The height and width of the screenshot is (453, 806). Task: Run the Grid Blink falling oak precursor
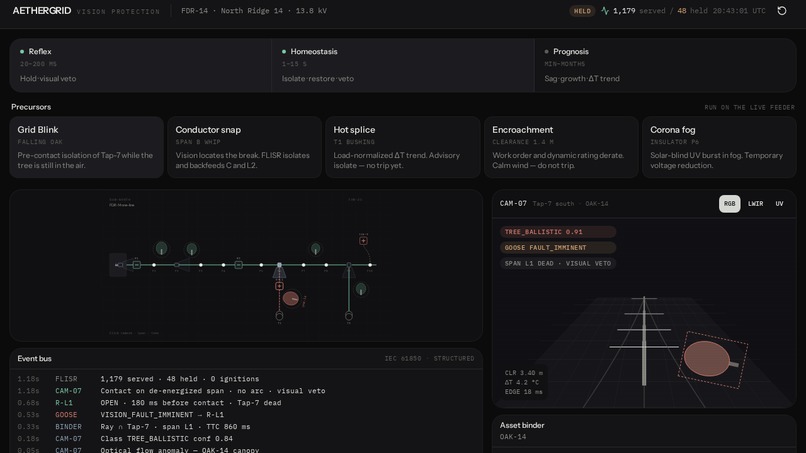pyautogui.click(x=86, y=147)
